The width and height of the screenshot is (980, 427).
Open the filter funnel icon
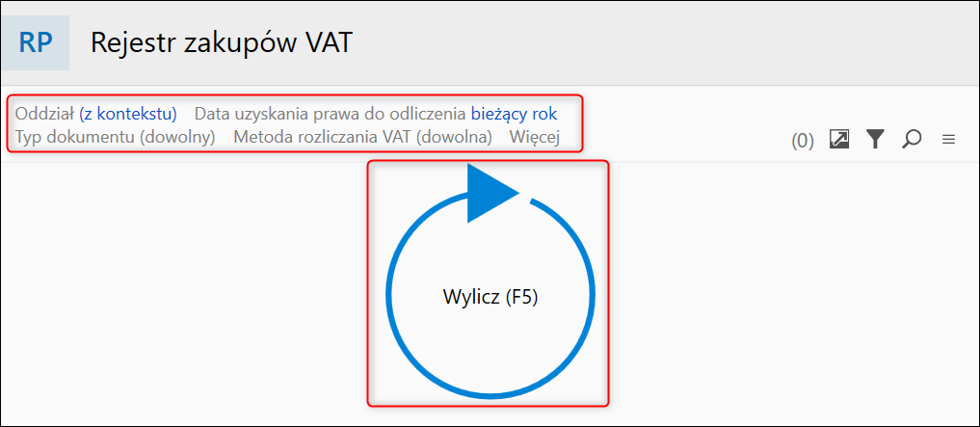point(874,140)
